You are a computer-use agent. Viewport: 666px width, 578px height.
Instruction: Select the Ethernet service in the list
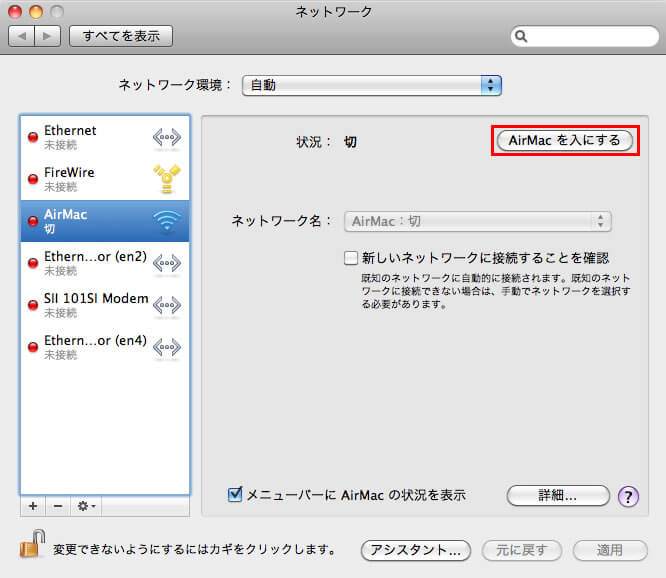click(105, 137)
